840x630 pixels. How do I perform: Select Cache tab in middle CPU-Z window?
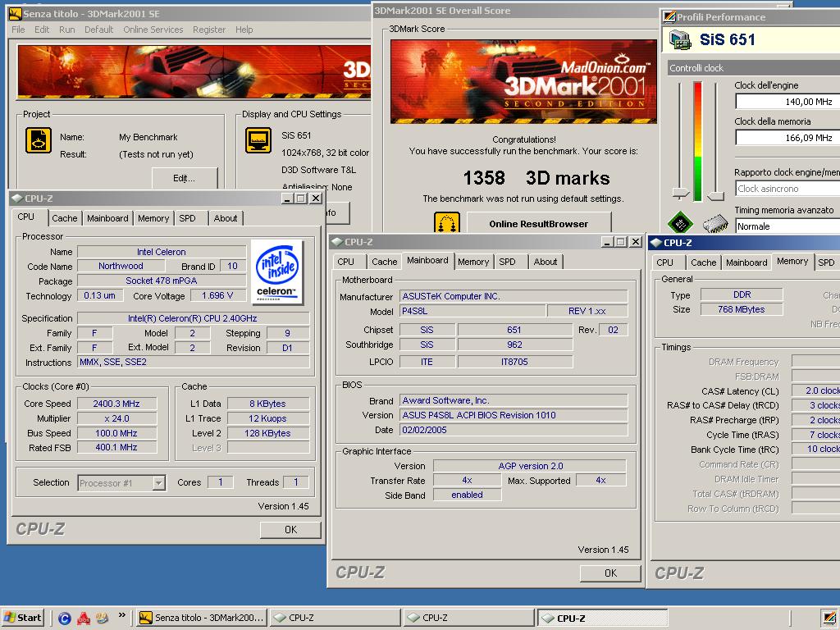click(384, 262)
